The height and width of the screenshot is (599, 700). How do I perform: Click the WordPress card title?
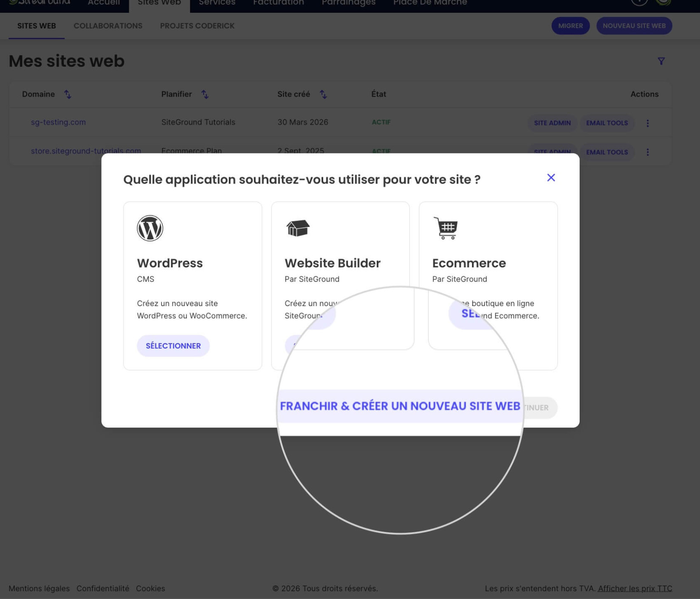pyautogui.click(x=170, y=263)
